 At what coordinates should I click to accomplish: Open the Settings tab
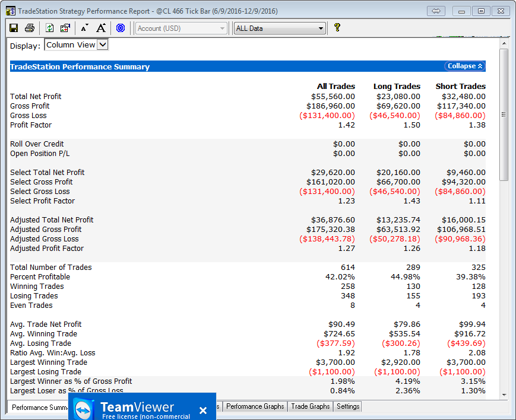pos(347,406)
